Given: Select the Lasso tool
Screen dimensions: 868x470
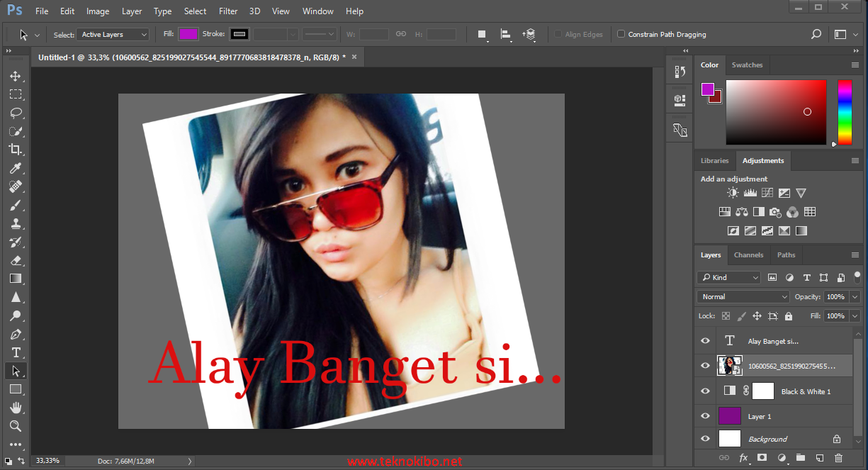Looking at the screenshot, I should click(16, 113).
